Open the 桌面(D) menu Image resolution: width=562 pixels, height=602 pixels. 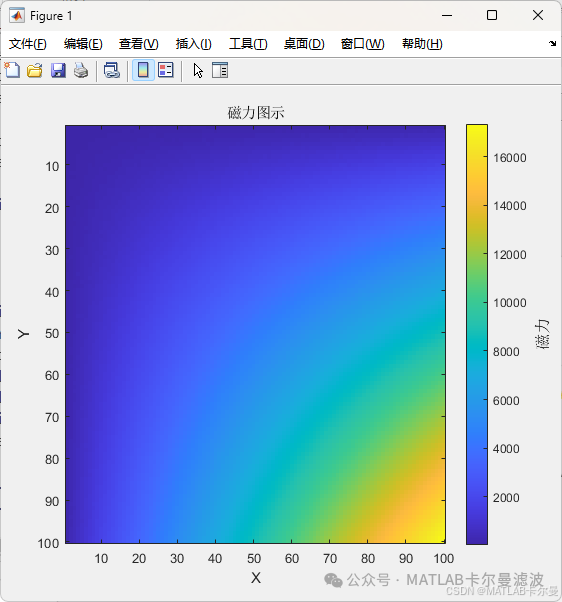[304, 44]
